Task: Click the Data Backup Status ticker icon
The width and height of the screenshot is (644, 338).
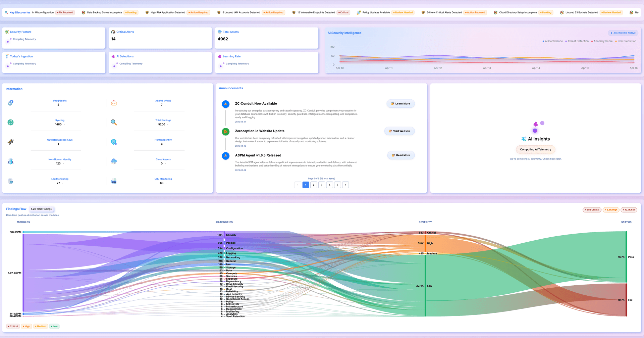Action: pyautogui.click(x=84, y=12)
